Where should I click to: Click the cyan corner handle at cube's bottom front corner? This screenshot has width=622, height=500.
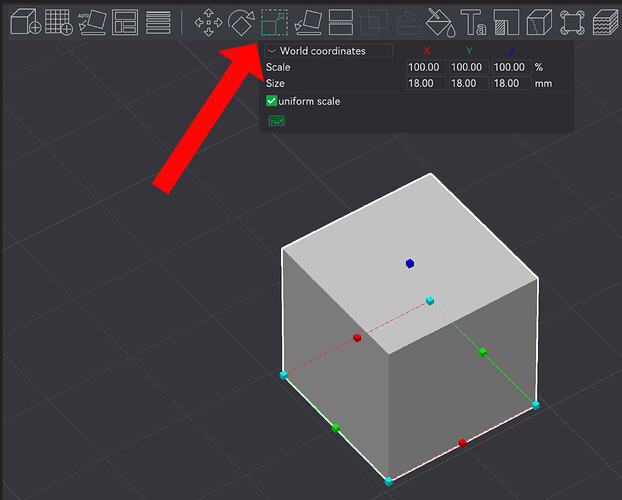389,481
